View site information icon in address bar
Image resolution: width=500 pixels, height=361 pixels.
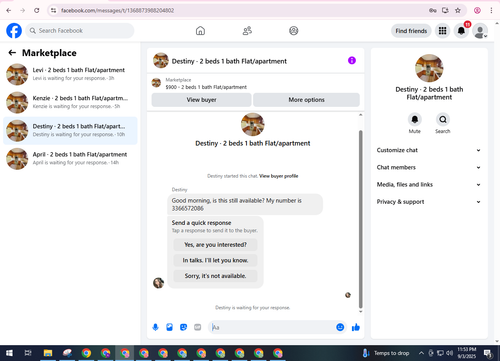[x=53, y=10]
